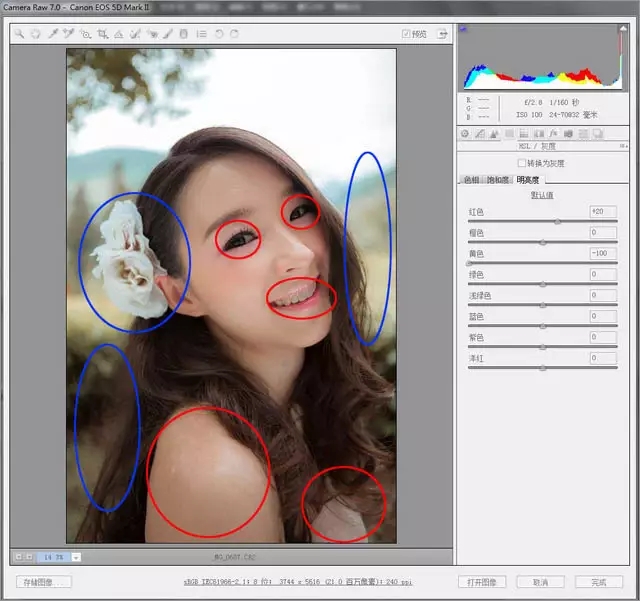The height and width of the screenshot is (601, 640).
Task: Toggle the 预览 preview checkbox
Action: click(406, 33)
